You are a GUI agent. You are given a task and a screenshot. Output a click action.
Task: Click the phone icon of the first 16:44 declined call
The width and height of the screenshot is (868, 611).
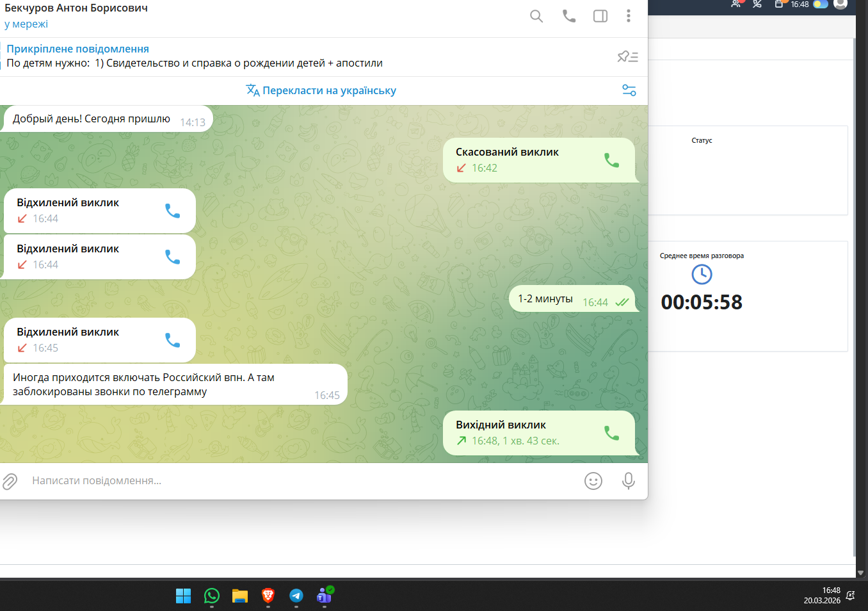[x=172, y=211]
